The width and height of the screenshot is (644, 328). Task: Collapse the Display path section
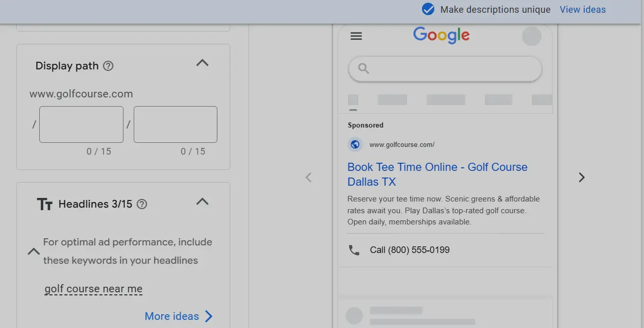point(202,63)
